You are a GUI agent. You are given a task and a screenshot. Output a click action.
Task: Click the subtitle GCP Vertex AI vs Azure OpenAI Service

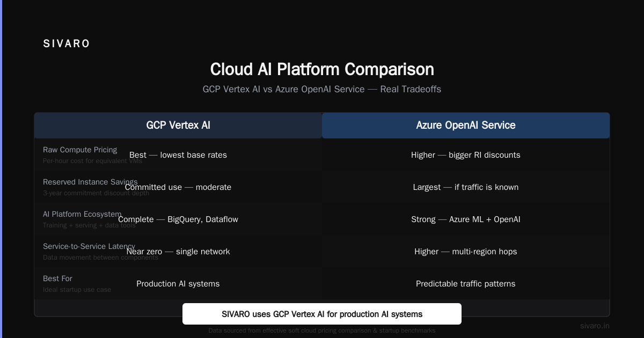coord(322,89)
